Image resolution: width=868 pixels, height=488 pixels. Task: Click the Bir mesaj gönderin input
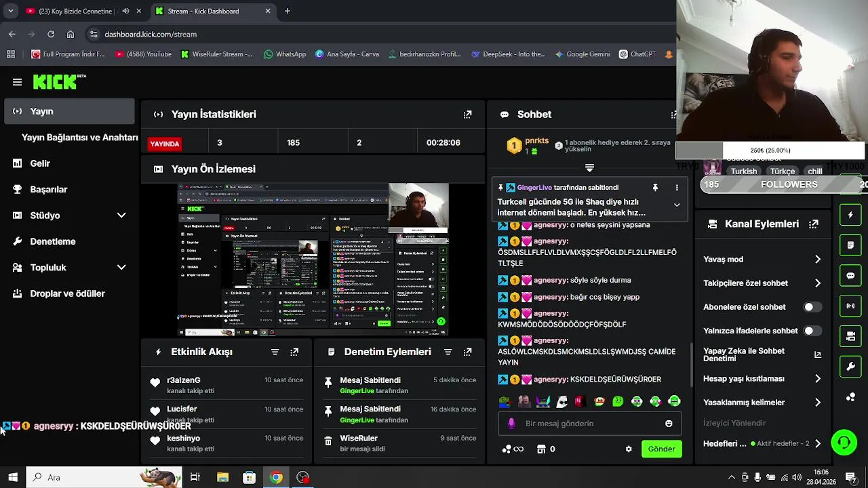point(590,424)
